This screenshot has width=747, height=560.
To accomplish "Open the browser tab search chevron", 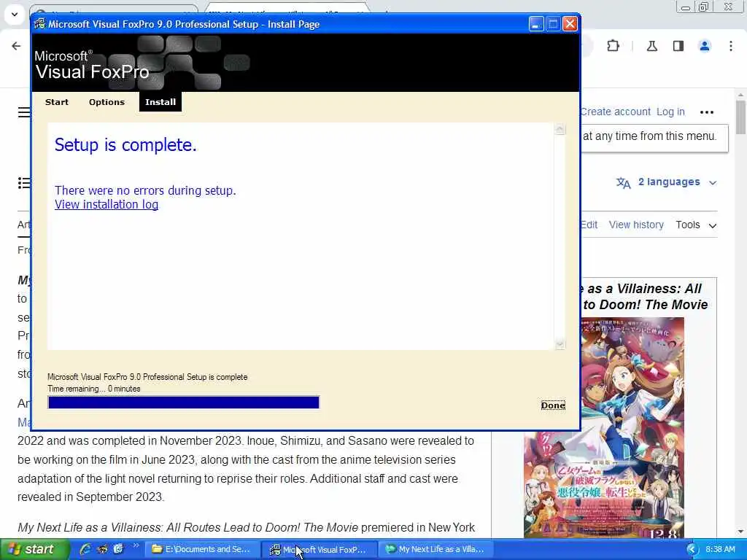I will pyautogui.click(x=15, y=14).
